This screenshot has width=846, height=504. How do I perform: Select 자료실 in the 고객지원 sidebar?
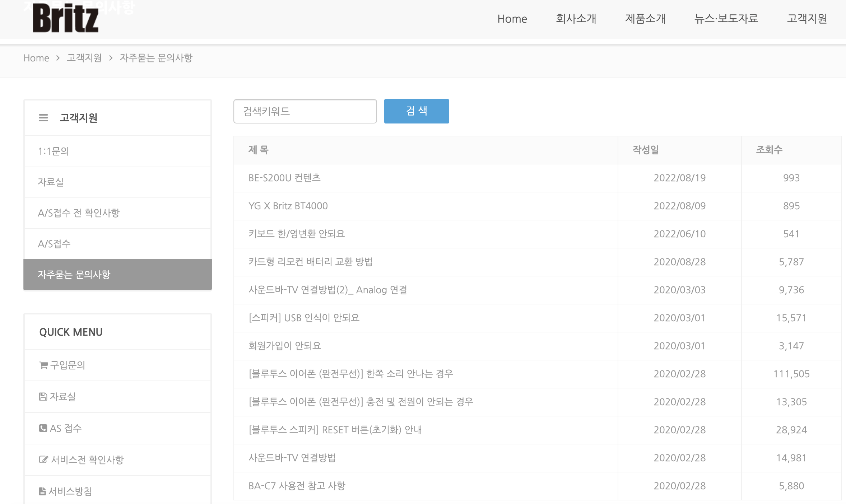[117, 182]
